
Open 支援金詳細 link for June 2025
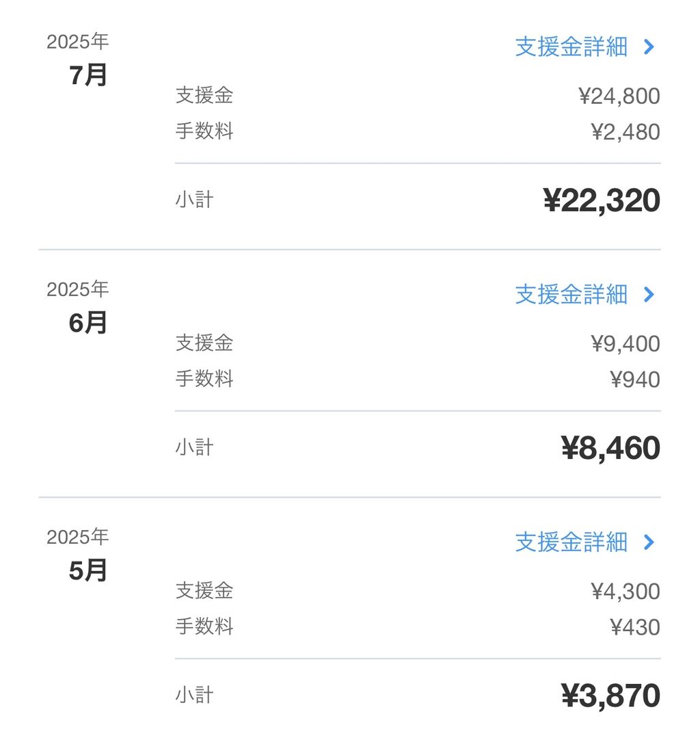(571, 295)
